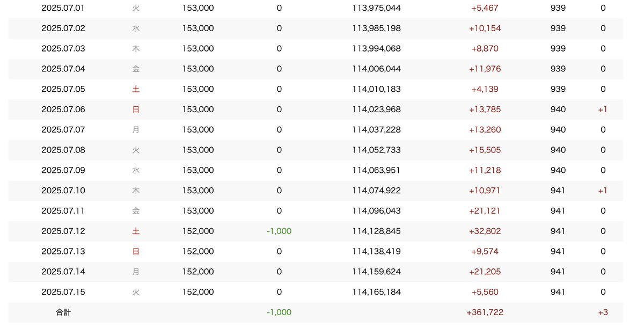
Task: Click the 月 weekday label for 2025.07.14
Action: coord(136,272)
